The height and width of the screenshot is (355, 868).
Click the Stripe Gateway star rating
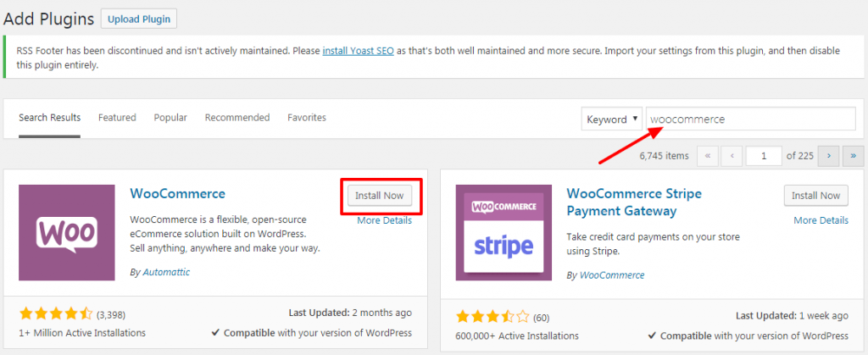pos(492,318)
